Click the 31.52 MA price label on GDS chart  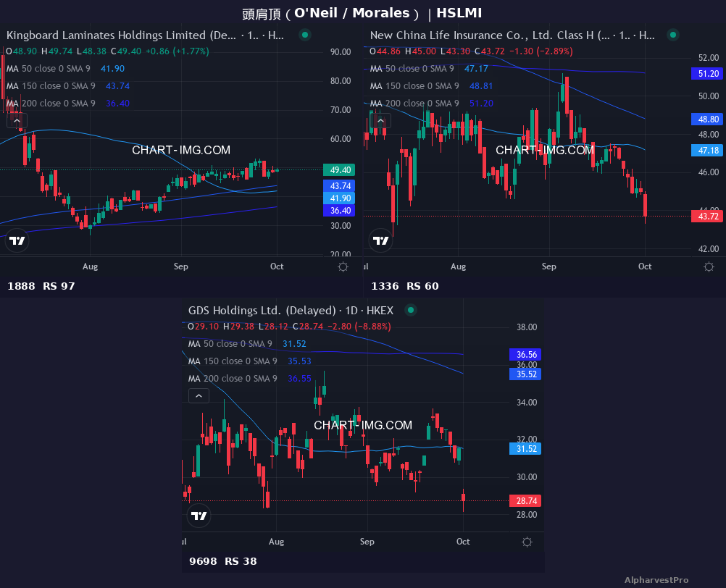point(525,449)
